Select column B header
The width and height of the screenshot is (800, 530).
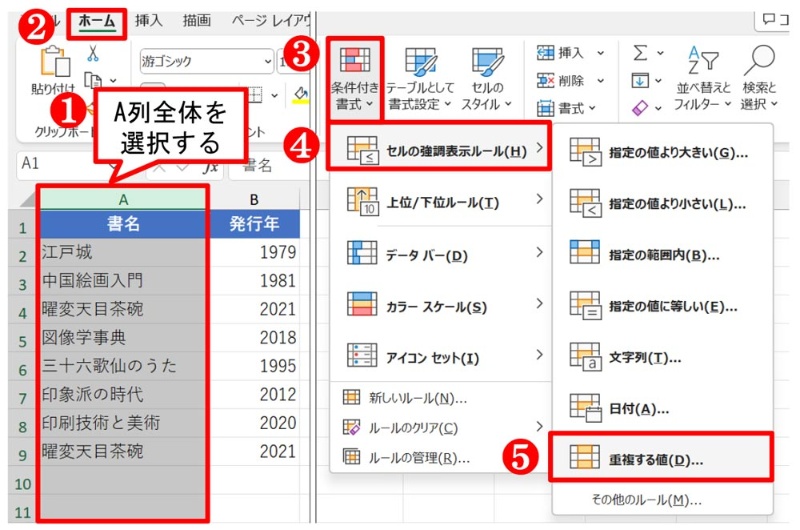pyautogui.click(x=254, y=199)
